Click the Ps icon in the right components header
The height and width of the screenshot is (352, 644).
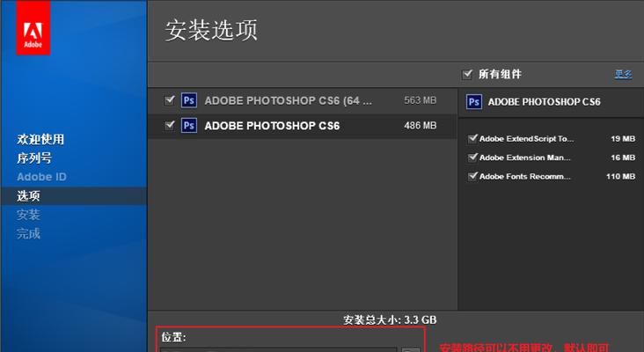pos(474,102)
